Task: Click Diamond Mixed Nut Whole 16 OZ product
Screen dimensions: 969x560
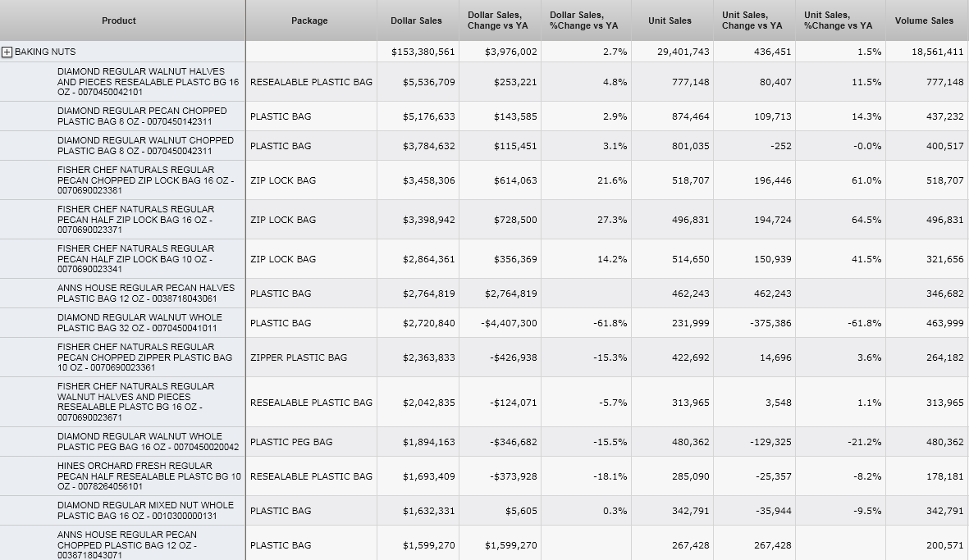Action: (145, 511)
